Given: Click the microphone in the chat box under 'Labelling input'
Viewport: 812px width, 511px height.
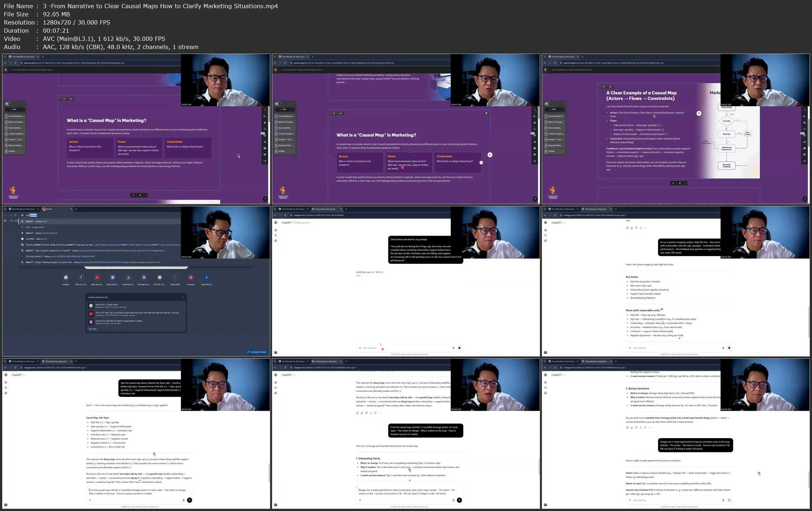Looking at the screenshot, I should [453, 348].
